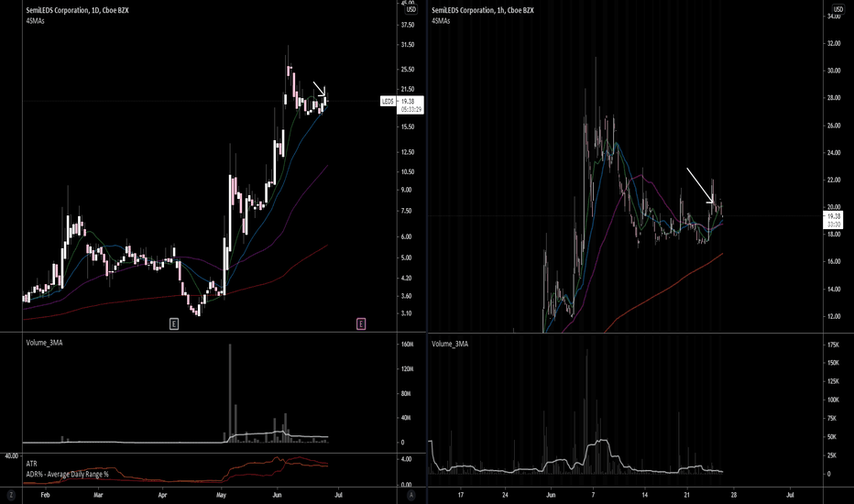This screenshot has width=854, height=504.
Task: Click 12.50 on daily price scale
Action: 408,152
